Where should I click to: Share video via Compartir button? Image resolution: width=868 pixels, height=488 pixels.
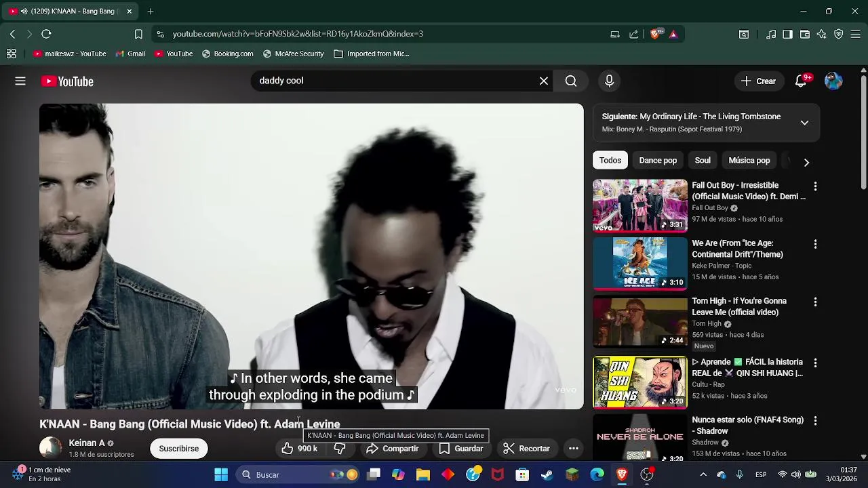click(x=393, y=449)
